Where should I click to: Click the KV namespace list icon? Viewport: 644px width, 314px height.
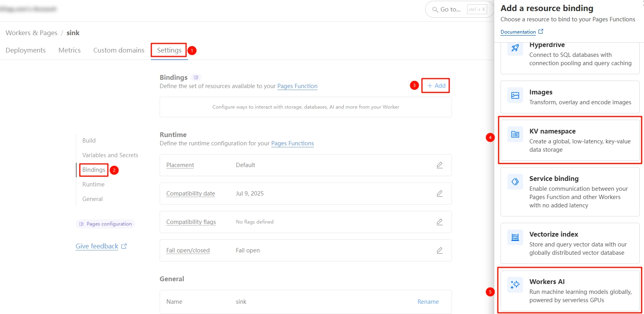click(515, 134)
